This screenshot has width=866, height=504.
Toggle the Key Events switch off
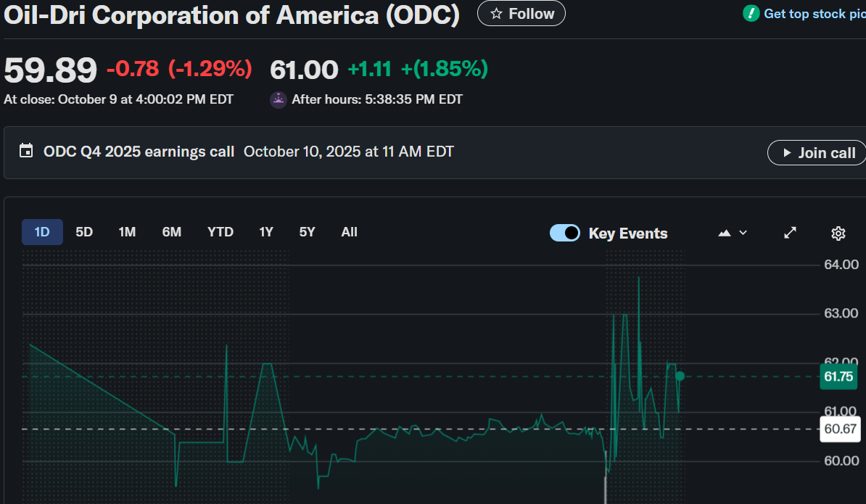point(565,233)
